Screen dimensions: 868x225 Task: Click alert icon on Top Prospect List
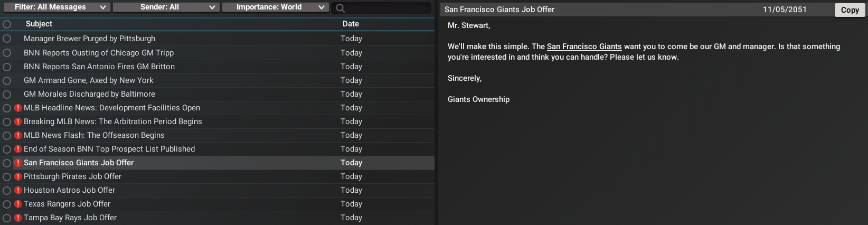point(18,149)
